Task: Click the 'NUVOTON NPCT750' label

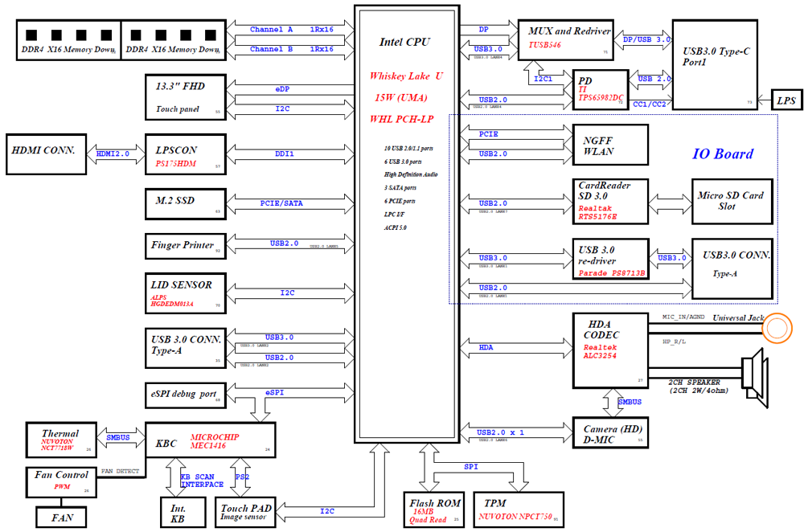Action: click(x=515, y=516)
